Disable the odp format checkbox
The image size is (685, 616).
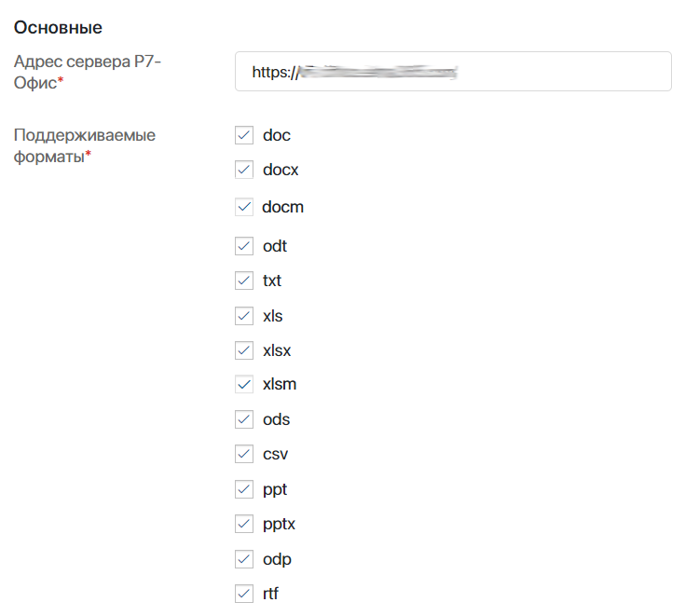point(244,559)
